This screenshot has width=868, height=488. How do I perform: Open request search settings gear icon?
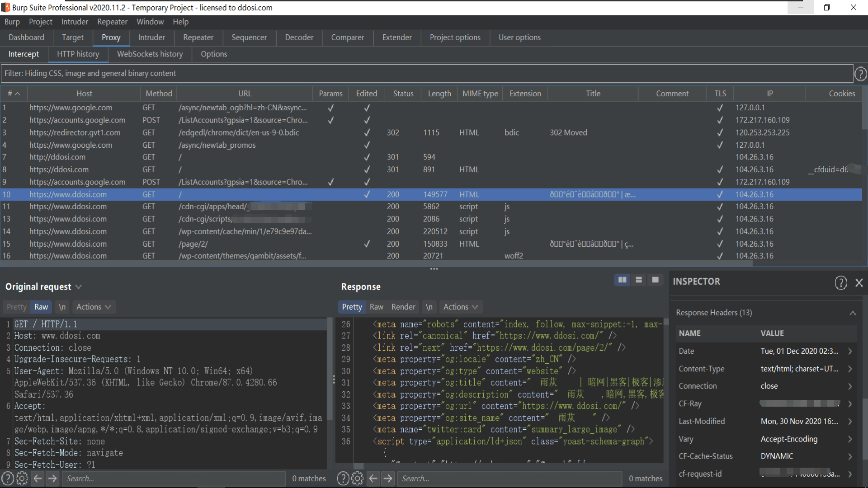[x=22, y=478]
